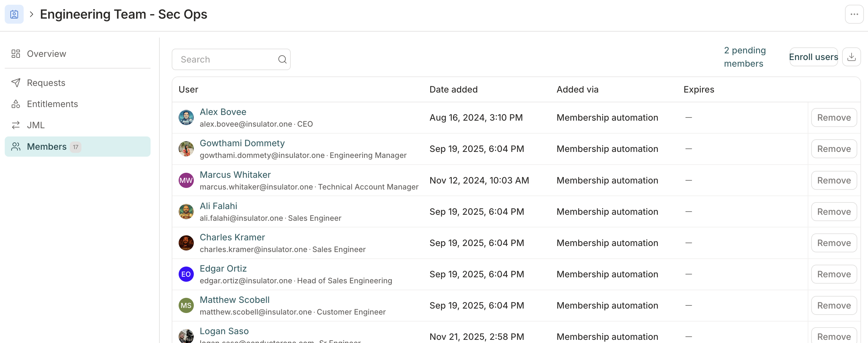Click Gowthami Dommety's avatar
The image size is (868, 343).
186,149
